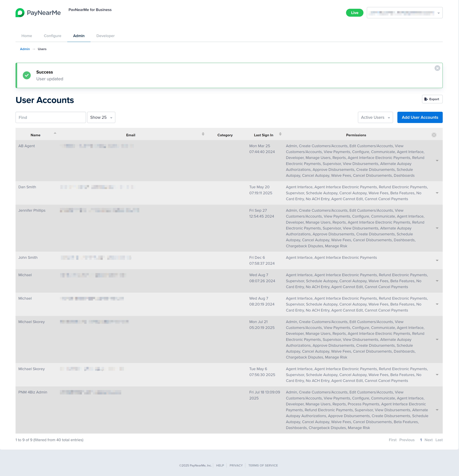Click the User Accounts heading
Screen dimensions: 459x476
point(45,100)
